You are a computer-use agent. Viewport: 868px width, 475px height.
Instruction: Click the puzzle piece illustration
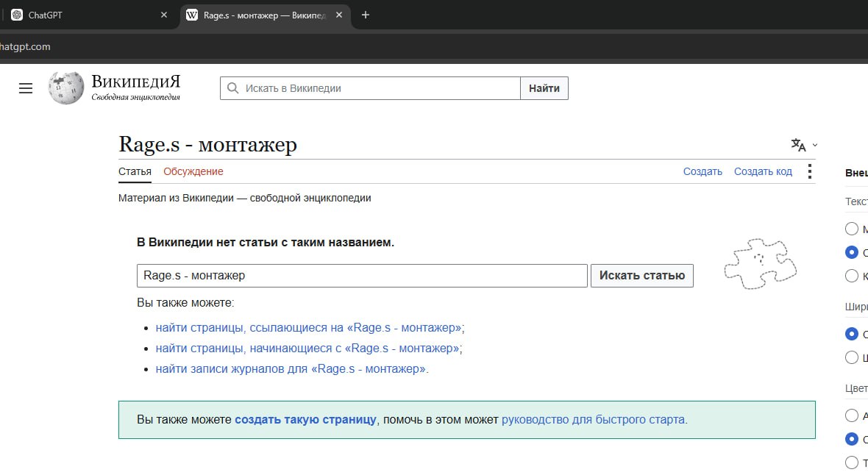[x=761, y=263]
